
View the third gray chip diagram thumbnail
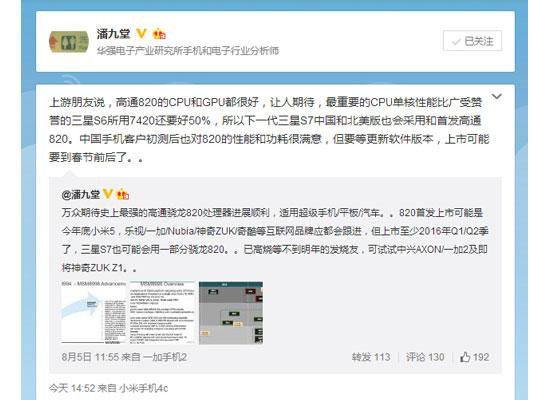tap(231, 312)
